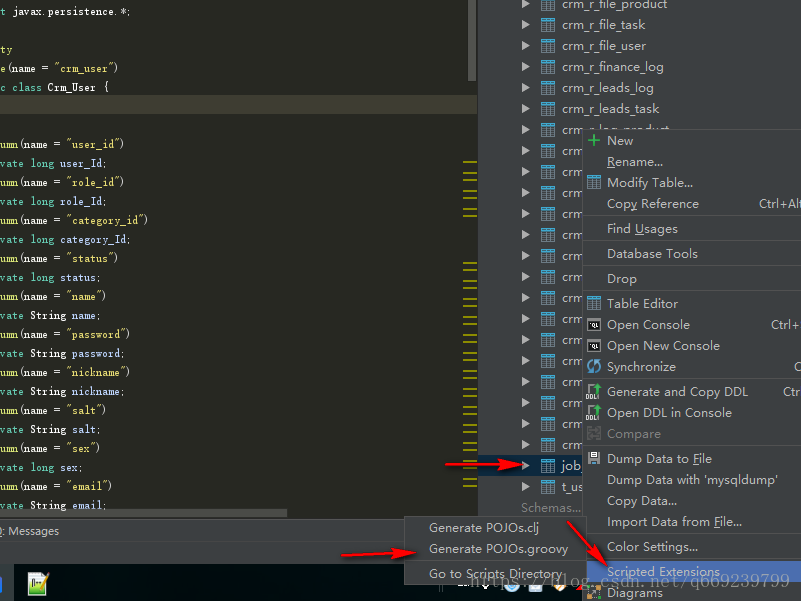Click the Dump Data to File save icon
Viewport: 801px width, 601px height.
pyautogui.click(x=594, y=458)
